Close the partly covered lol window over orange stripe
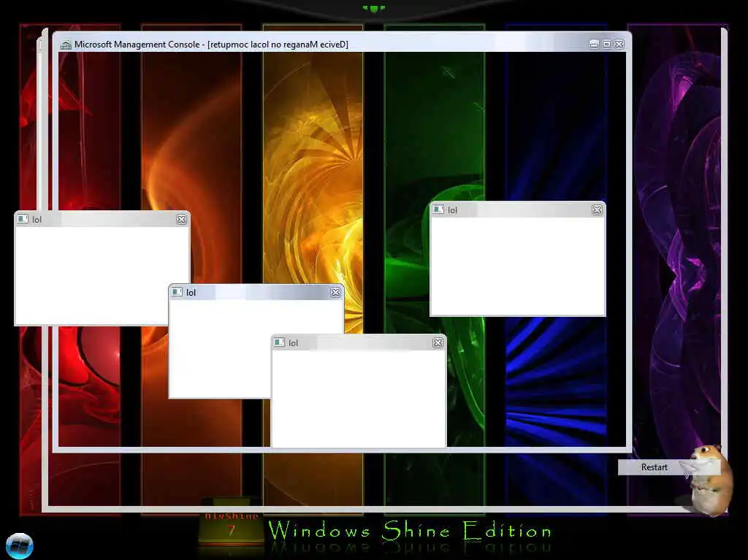 [x=335, y=292]
